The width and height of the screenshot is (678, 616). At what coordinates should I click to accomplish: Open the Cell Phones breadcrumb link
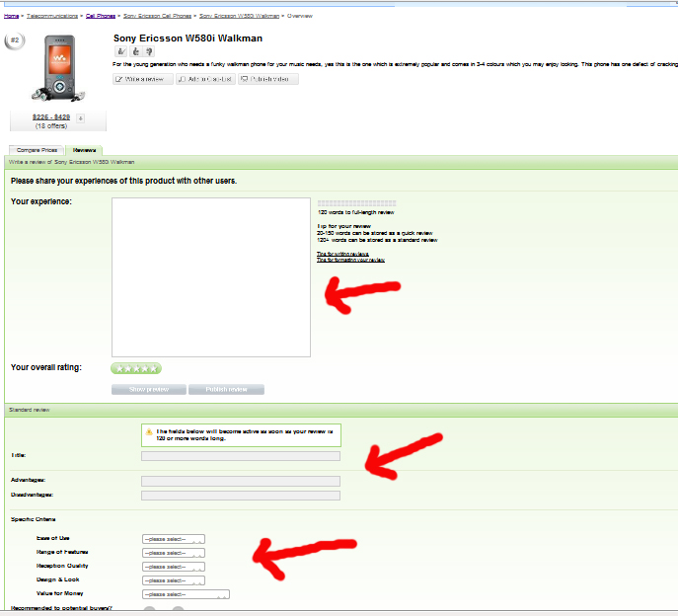[101, 16]
